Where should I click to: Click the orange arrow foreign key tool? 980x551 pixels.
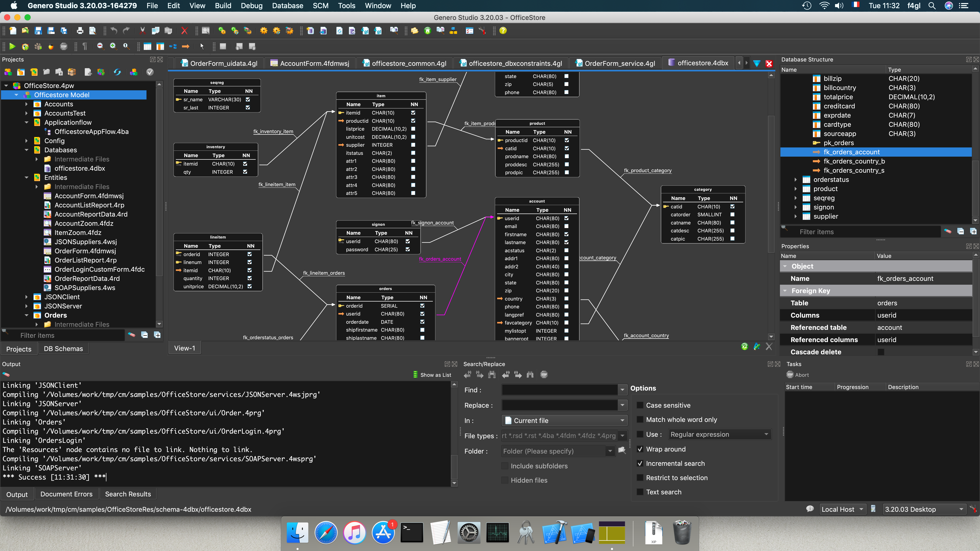186,46
